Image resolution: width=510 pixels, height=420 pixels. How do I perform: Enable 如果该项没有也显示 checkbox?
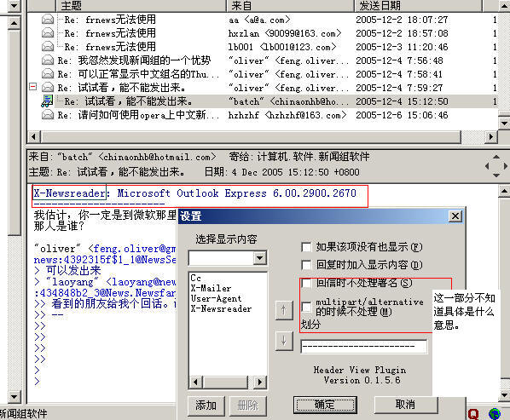pos(306,247)
